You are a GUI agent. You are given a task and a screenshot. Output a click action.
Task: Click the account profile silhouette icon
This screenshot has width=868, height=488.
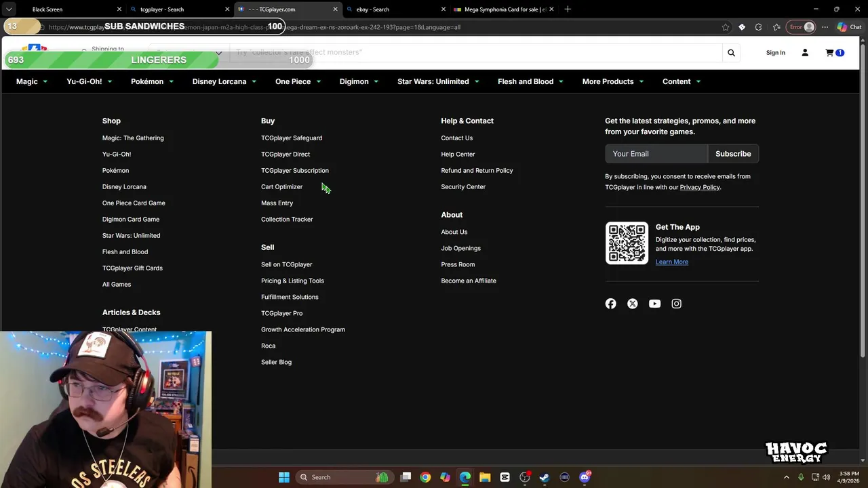click(805, 53)
